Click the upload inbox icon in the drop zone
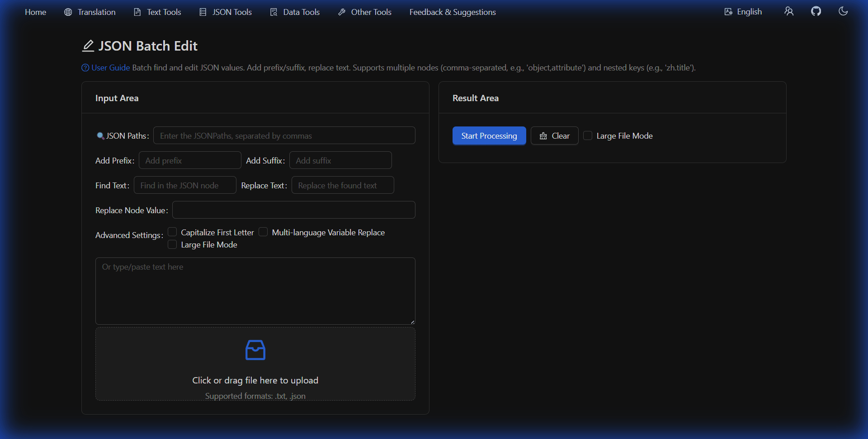The width and height of the screenshot is (868, 439). coord(255,350)
